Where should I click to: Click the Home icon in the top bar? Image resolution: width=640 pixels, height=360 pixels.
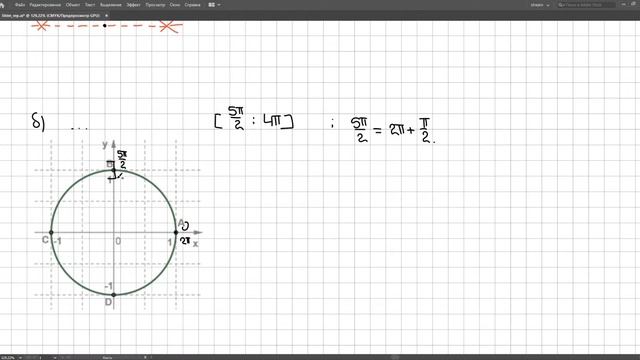(x=2, y=5)
